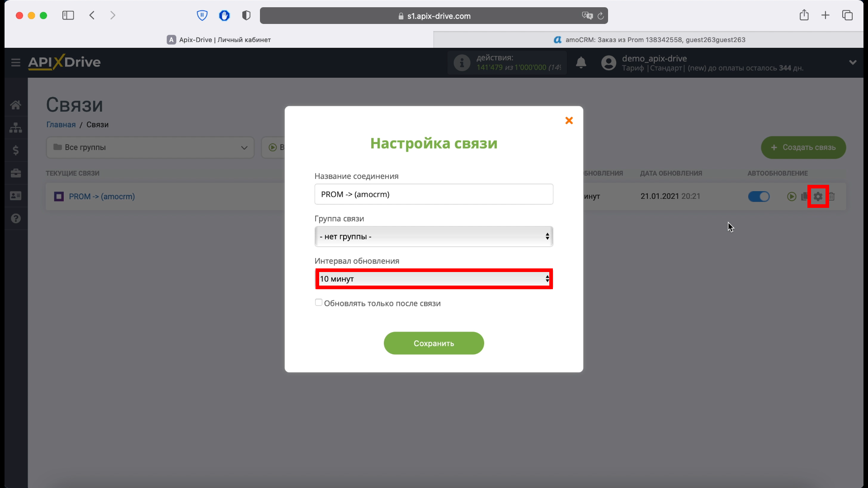This screenshot has width=868, height=488.
Task: Click the Сохранить button
Action: (x=434, y=343)
